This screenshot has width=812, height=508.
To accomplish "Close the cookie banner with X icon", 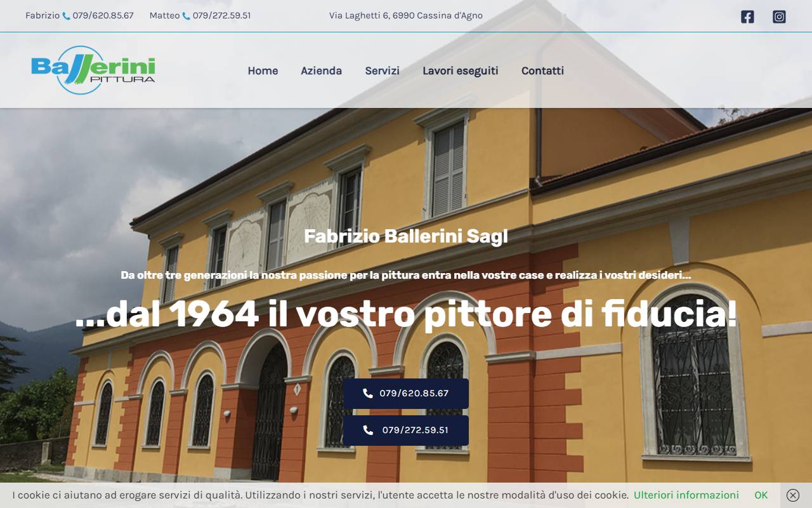I will pyautogui.click(x=792, y=495).
